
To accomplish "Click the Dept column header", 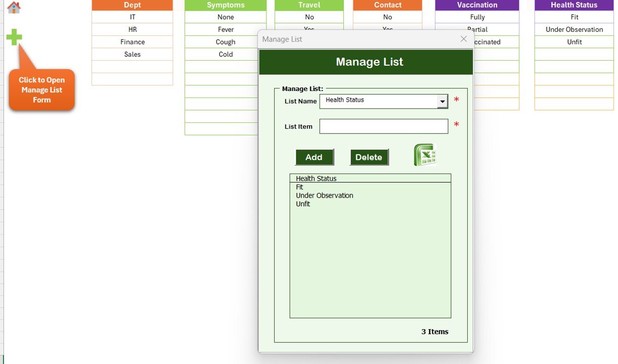I will coord(132,5).
